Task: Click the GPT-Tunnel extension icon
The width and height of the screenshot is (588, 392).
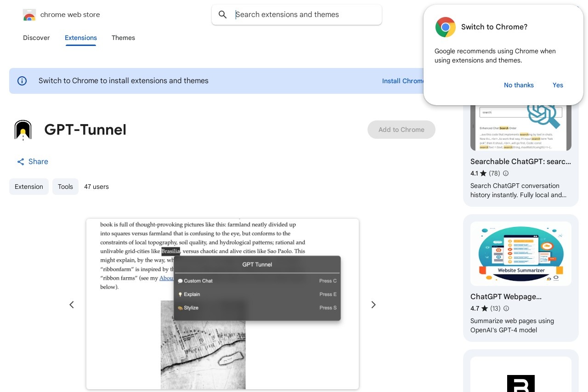Action: 23,130
